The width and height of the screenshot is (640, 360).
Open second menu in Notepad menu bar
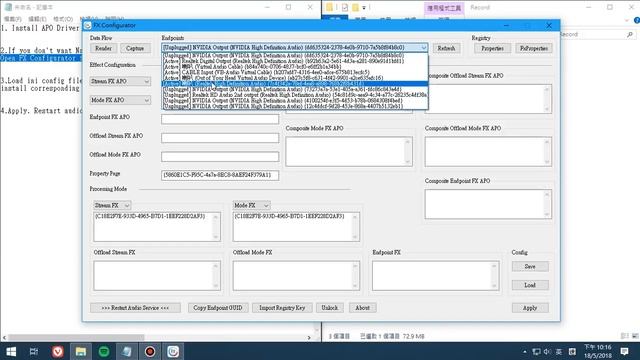tap(37, 19)
